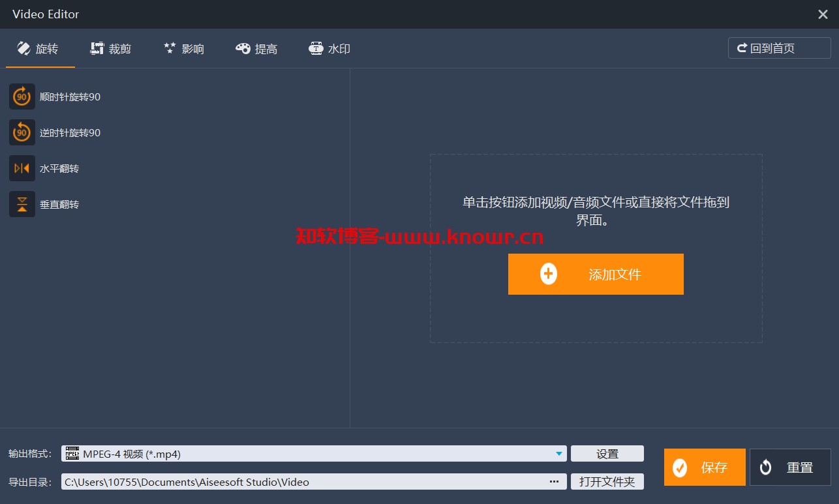This screenshot has height=504, width=839.
Task: Click the 打开文件夹 button
Action: coord(607,482)
